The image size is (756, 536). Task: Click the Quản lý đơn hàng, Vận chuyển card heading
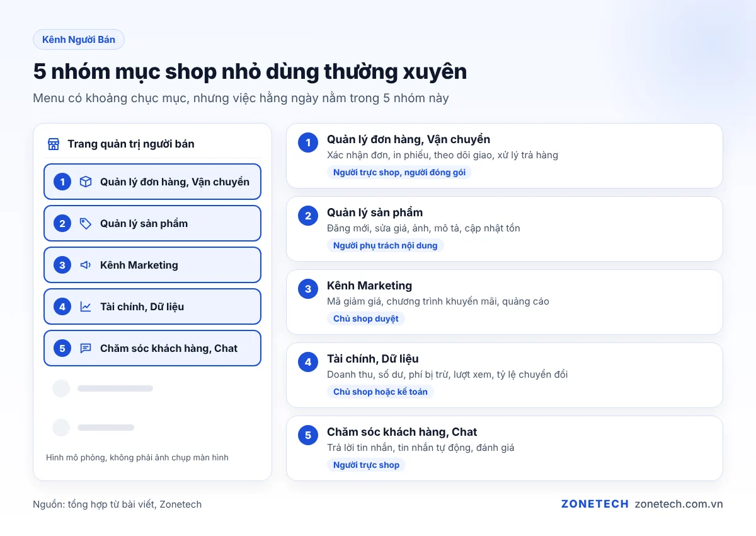tap(408, 139)
